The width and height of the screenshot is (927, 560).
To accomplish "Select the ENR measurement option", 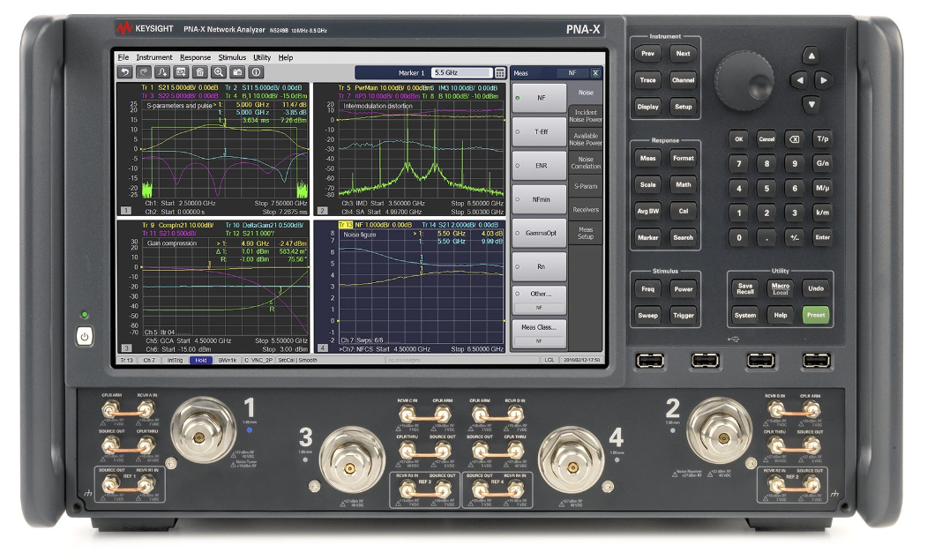I will pyautogui.click(x=539, y=166).
